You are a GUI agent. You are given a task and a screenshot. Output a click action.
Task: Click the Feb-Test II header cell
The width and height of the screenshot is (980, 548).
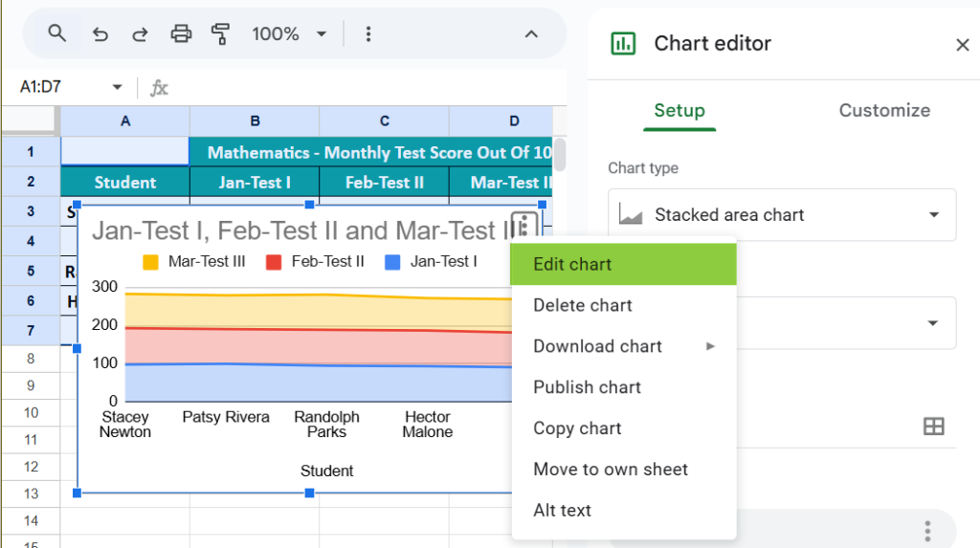[385, 183]
